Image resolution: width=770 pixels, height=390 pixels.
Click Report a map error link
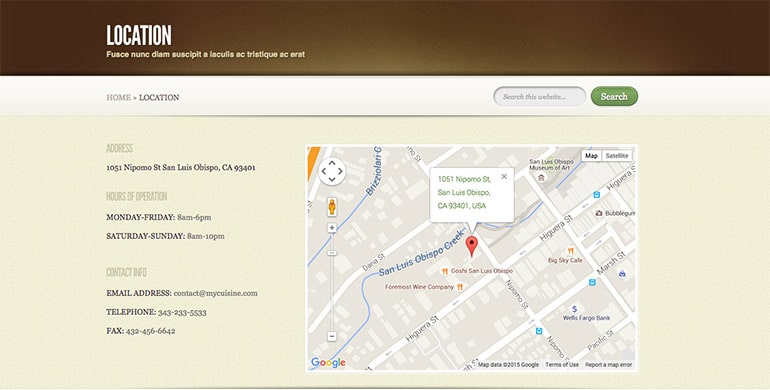coord(608,365)
